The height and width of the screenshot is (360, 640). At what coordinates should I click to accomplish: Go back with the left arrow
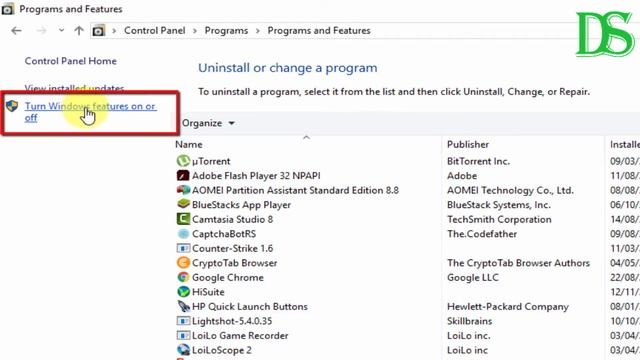click(x=16, y=31)
